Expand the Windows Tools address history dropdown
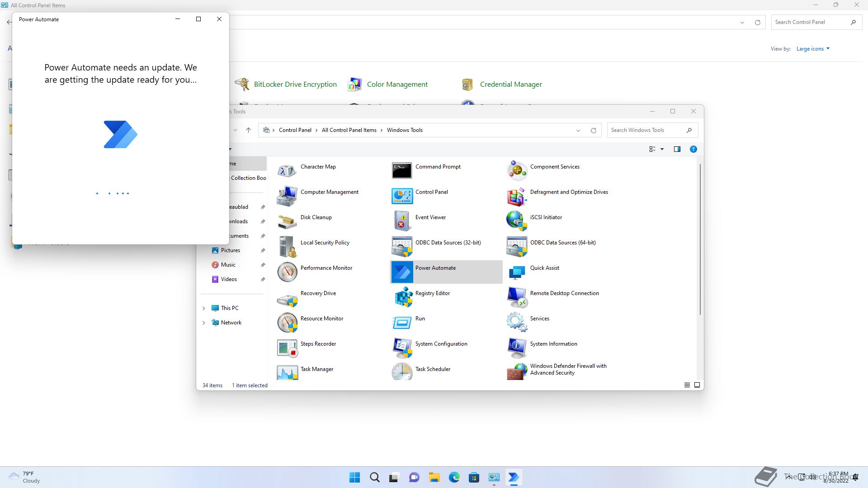The height and width of the screenshot is (488, 868). [578, 130]
